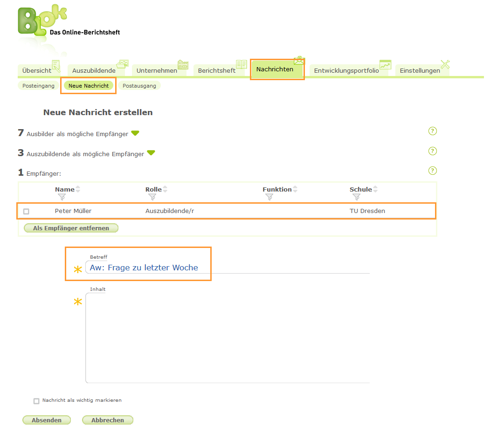Sort recipients by Name column arrows
504x440 pixels.
pyautogui.click(x=78, y=189)
